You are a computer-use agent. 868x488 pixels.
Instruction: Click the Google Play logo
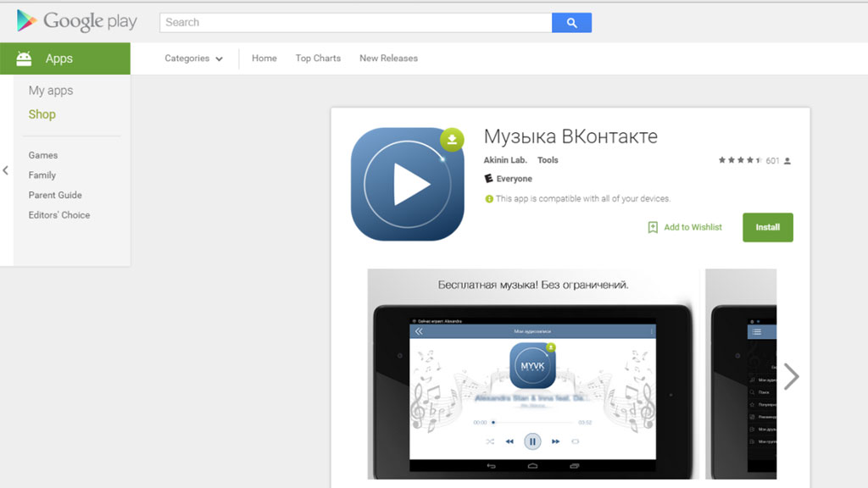[x=76, y=22]
